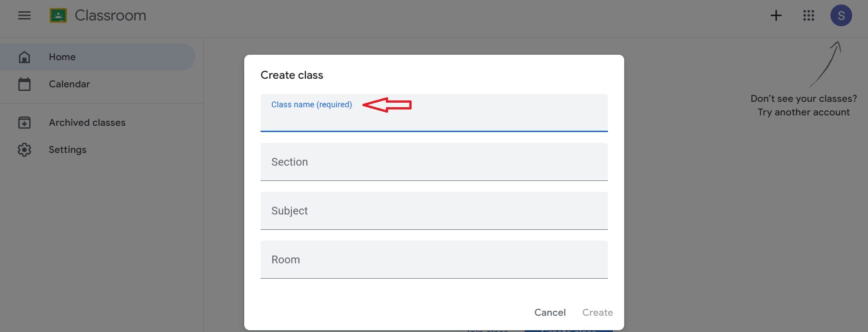Click the Section input field

(x=434, y=162)
